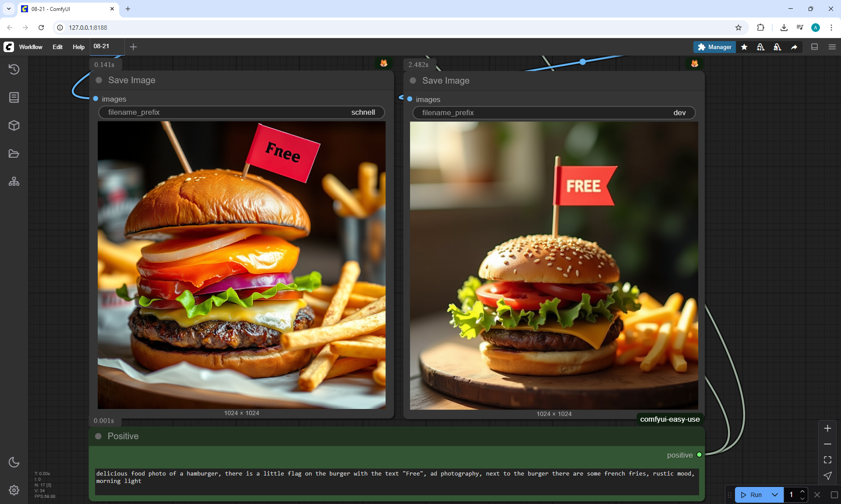Expand the Run button dropdown arrow
This screenshot has width=841, height=504.
pos(775,495)
